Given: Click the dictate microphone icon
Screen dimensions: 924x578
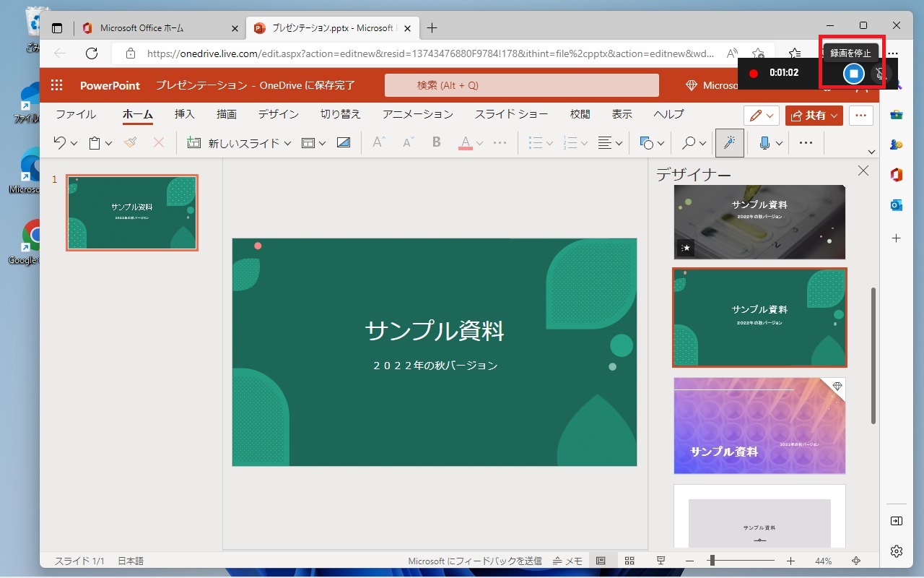Looking at the screenshot, I should [x=765, y=143].
